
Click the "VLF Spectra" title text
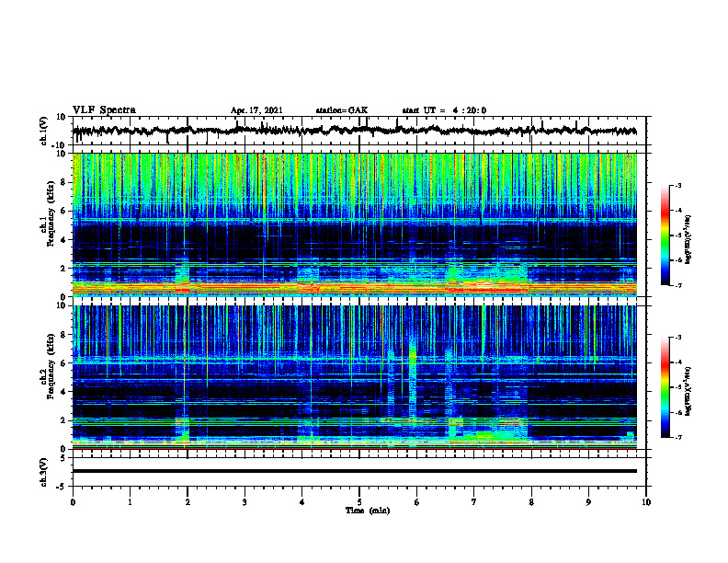click(104, 110)
